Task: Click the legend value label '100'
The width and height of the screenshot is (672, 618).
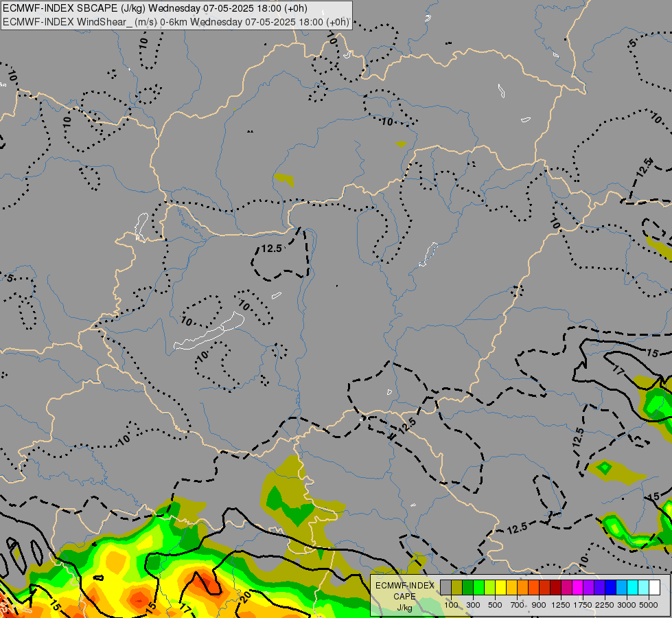Action: (x=451, y=605)
